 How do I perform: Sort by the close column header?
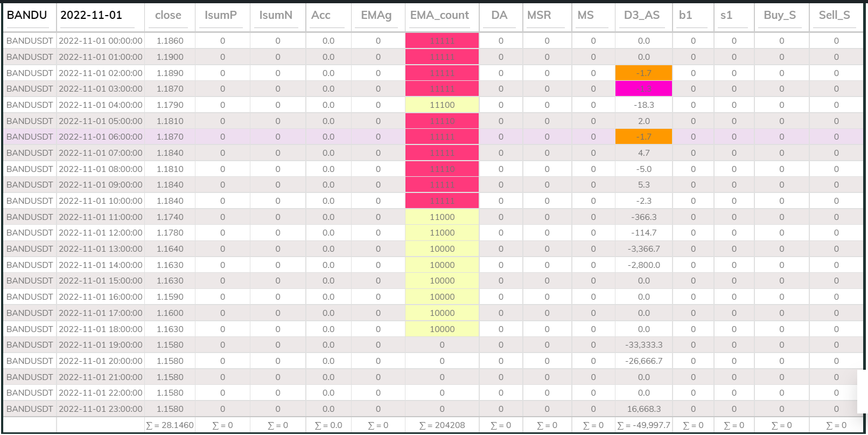pos(169,16)
